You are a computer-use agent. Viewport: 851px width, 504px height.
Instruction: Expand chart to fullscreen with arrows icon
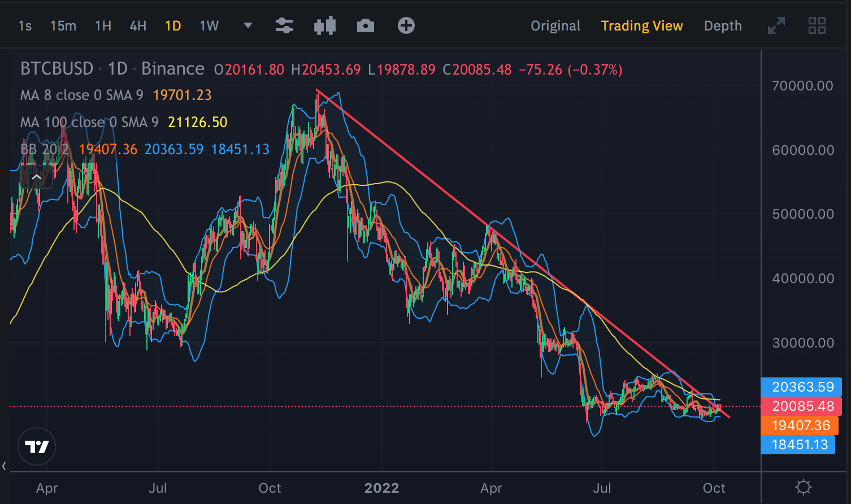click(776, 25)
